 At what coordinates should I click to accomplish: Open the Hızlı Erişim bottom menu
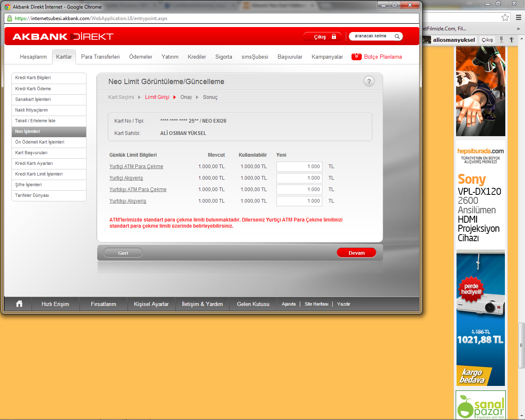55,304
